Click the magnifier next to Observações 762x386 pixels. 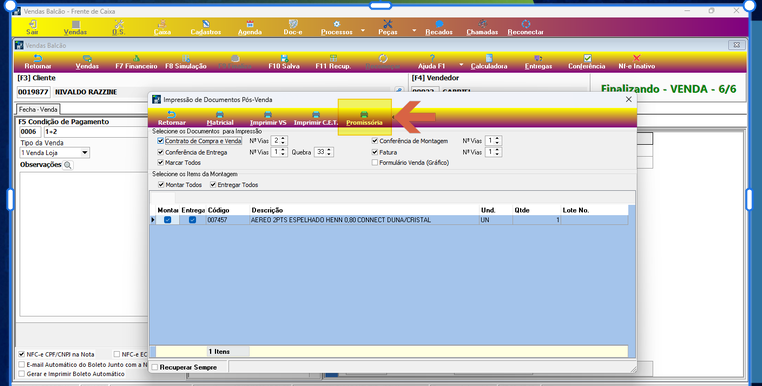pos(68,165)
